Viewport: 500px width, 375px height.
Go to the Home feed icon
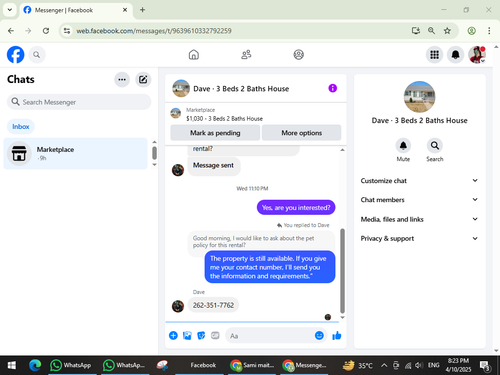pyautogui.click(x=194, y=55)
